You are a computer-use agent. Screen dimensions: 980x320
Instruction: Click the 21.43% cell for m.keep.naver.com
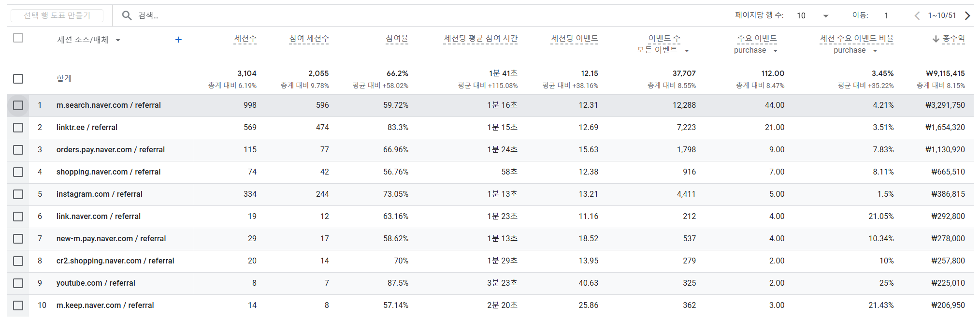pyautogui.click(x=881, y=305)
